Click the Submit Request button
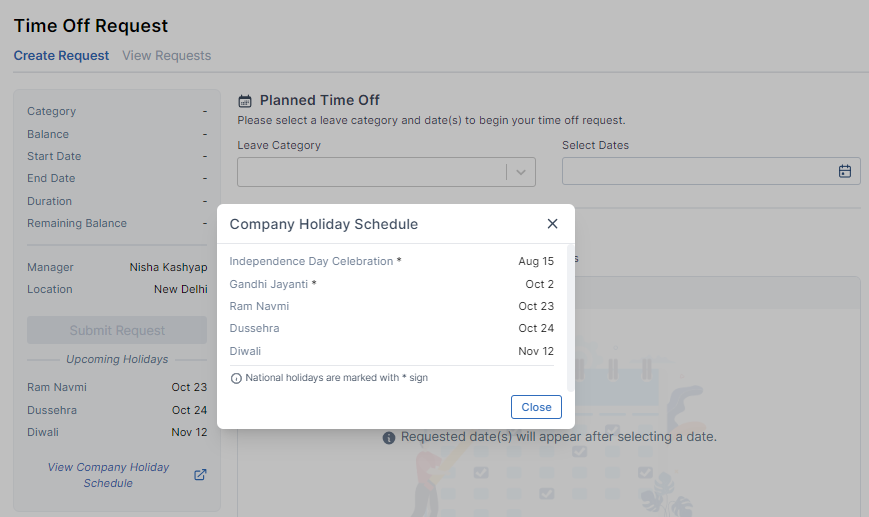Image resolution: width=869 pixels, height=517 pixels. [117, 330]
